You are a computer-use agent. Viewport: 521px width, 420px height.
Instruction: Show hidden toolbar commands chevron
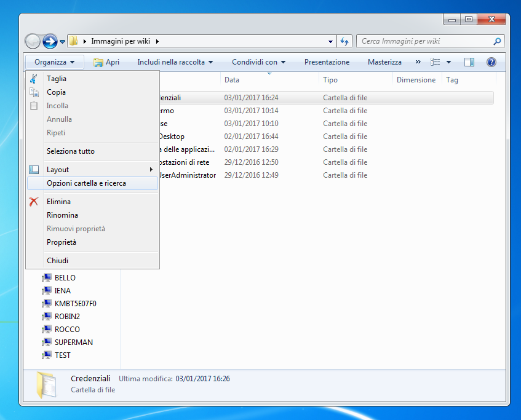click(418, 62)
